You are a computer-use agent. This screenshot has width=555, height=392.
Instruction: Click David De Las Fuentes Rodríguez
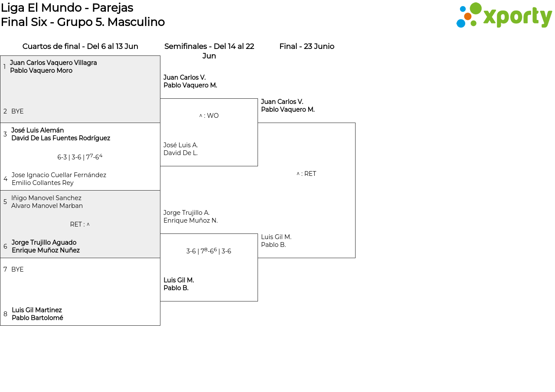pyautogui.click(x=61, y=138)
